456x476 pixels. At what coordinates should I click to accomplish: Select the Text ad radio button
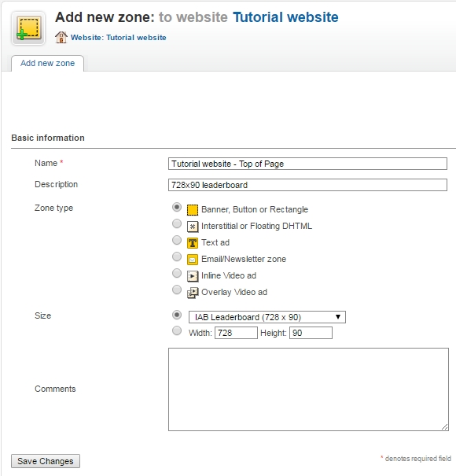click(177, 240)
